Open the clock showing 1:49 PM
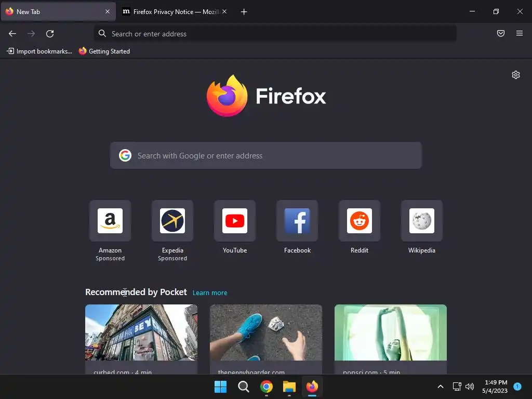 coord(495,387)
